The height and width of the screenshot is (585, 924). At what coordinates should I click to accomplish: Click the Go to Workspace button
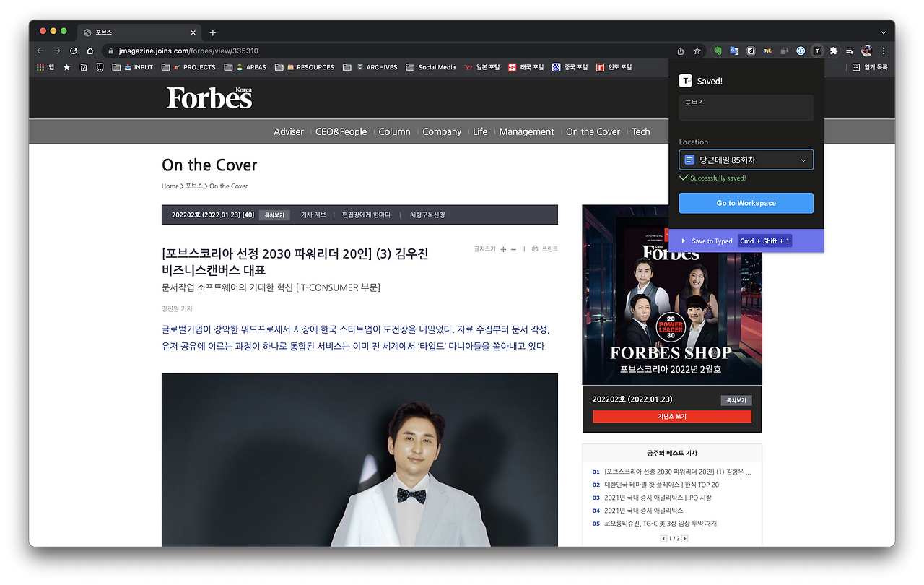(x=746, y=203)
